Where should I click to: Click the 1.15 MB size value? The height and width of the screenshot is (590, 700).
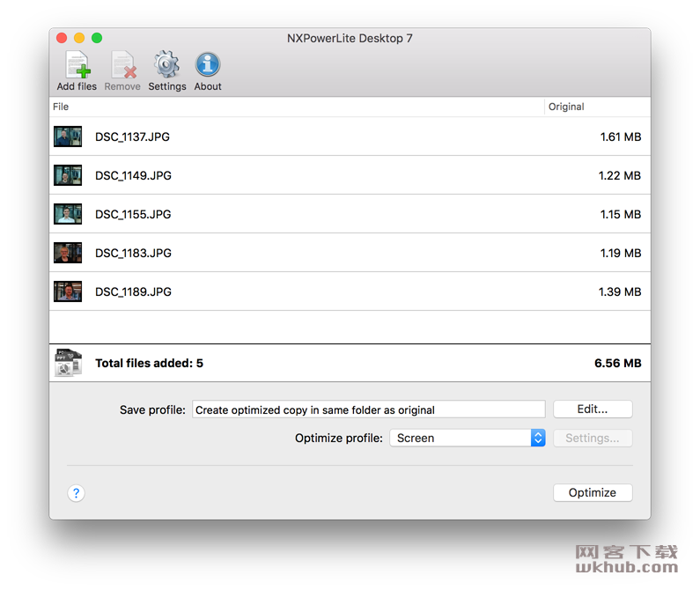point(621,214)
